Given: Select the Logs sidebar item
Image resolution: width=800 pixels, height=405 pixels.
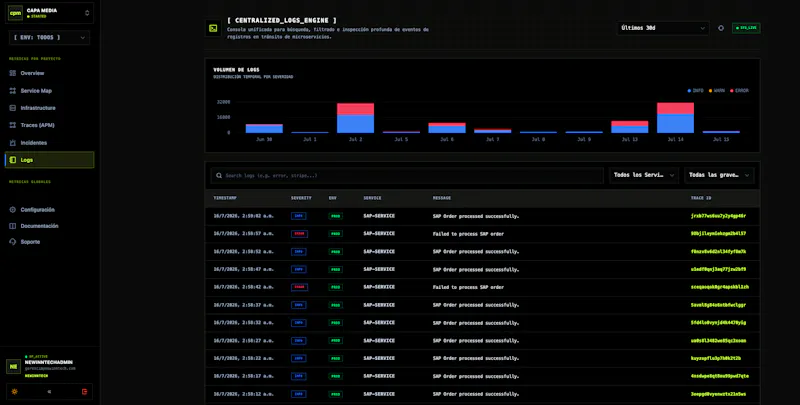Looking at the screenshot, I should pyautogui.click(x=49, y=160).
